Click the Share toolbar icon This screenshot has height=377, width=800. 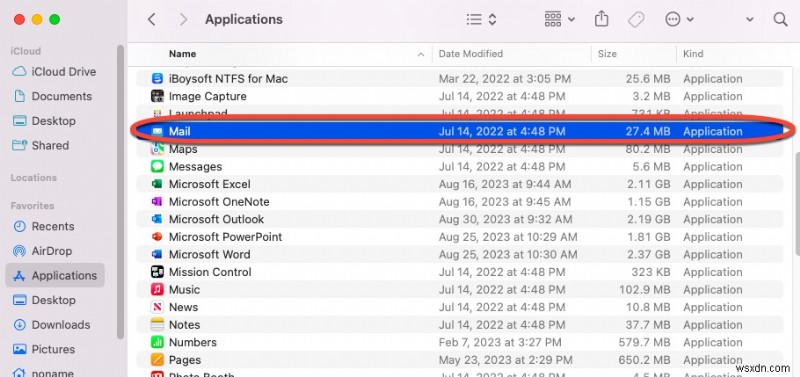pos(602,19)
